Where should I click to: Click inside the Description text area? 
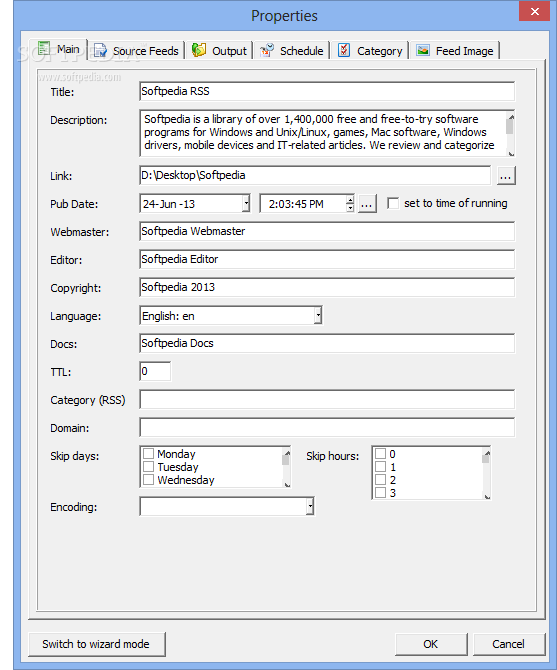(x=322, y=133)
